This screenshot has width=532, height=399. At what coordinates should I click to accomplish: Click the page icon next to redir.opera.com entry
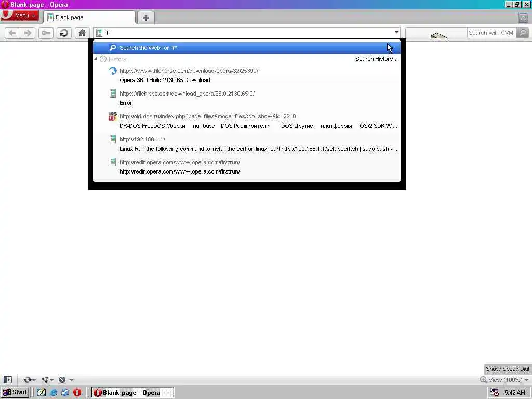[113, 162]
